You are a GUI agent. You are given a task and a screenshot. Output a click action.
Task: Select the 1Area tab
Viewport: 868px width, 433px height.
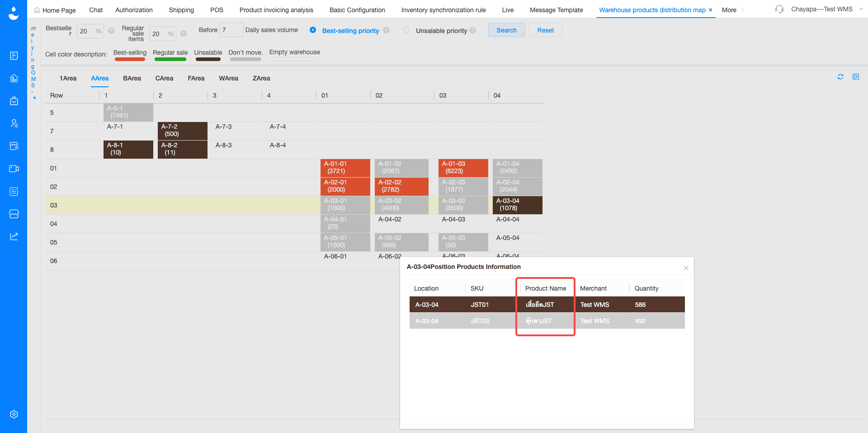68,78
